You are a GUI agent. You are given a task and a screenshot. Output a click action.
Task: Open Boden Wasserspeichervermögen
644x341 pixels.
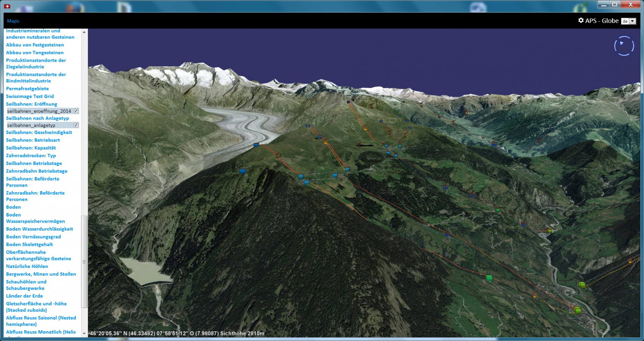point(36,218)
